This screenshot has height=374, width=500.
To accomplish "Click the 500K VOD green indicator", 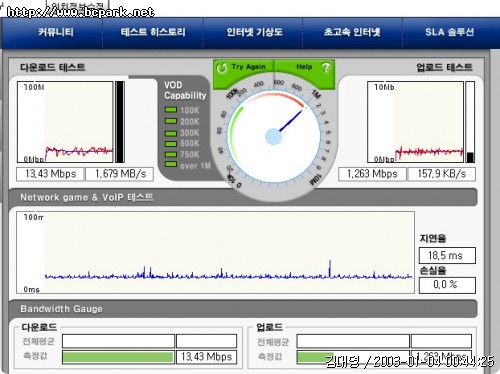I will click(x=171, y=144).
